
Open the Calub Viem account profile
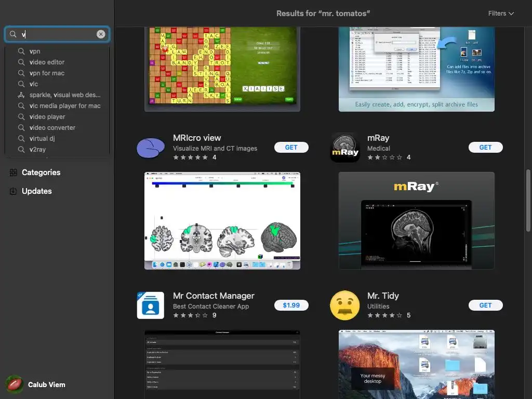(x=36, y=384)
